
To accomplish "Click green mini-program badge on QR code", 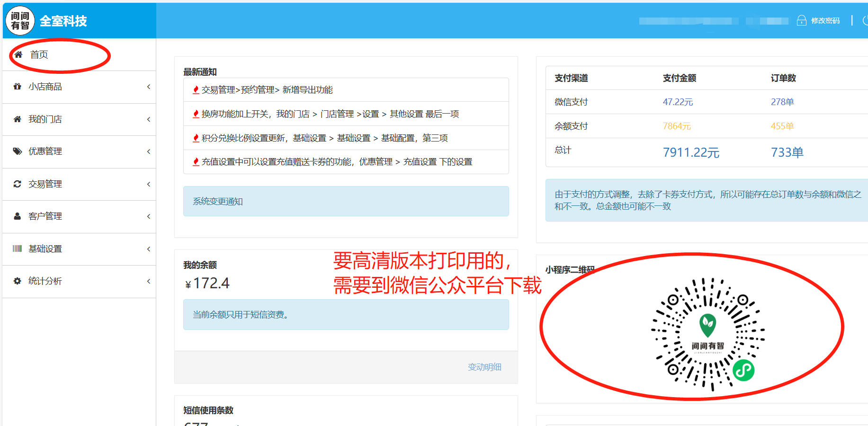I will click(x=743, y=370).
